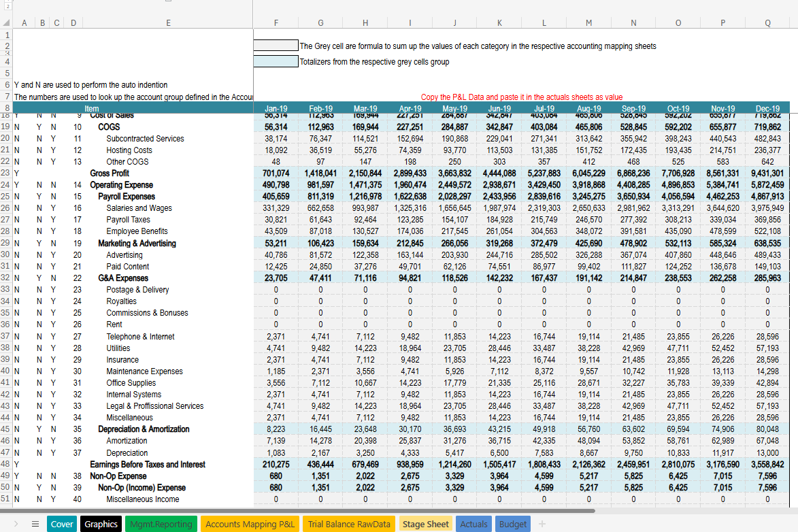
Task: Click the 'G&A Expenses' row label
Action: pyautogui.click(x=123, y=278)
